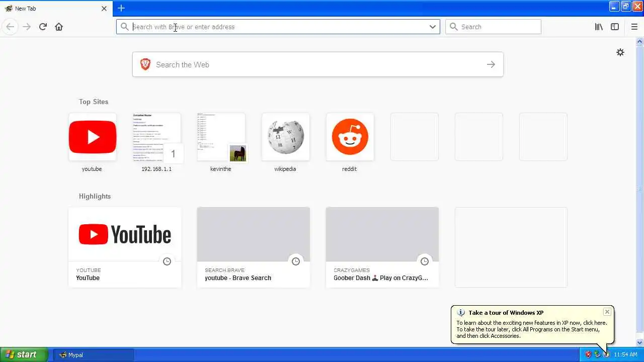
Task: Click the magnifier icon in the Search field
Action: [x=454, y=27]
